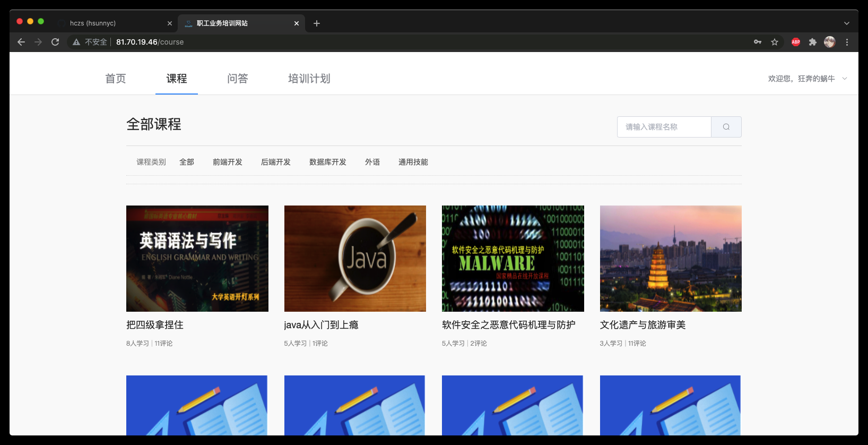Click the 课程类别 label

pos(151,162)
